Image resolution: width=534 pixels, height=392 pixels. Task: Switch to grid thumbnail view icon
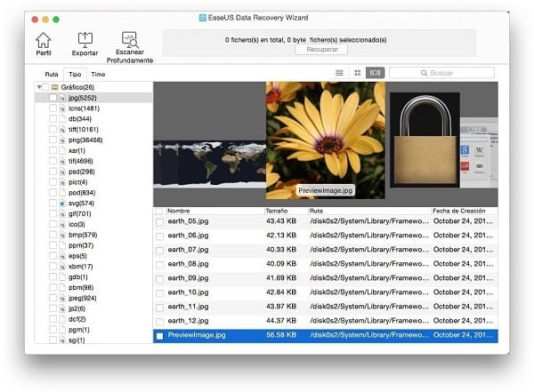[x=357, y=73]
